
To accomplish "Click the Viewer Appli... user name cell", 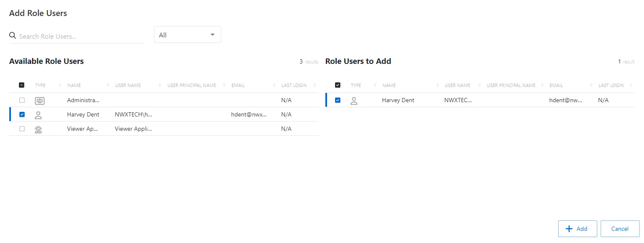I will [133, 129].
